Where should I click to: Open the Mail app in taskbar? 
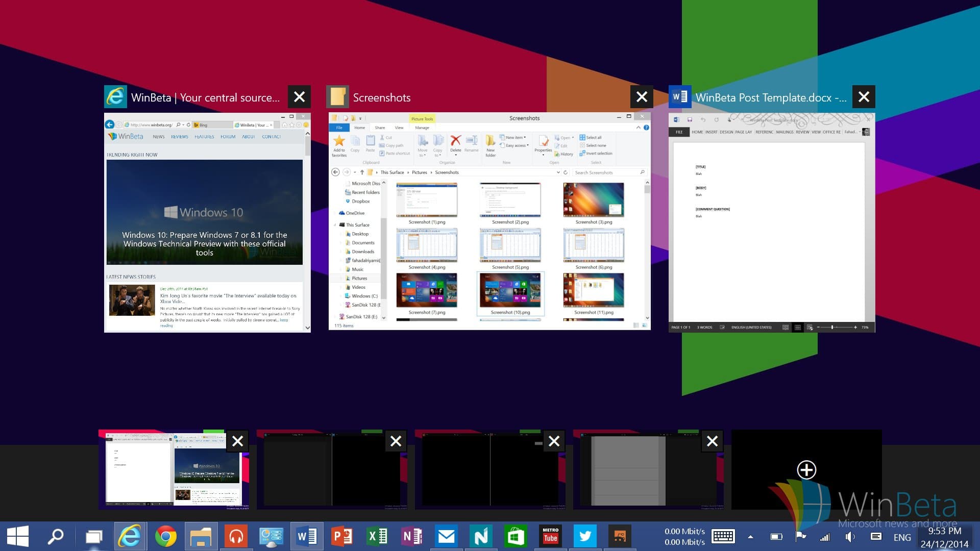click(447, 536)
